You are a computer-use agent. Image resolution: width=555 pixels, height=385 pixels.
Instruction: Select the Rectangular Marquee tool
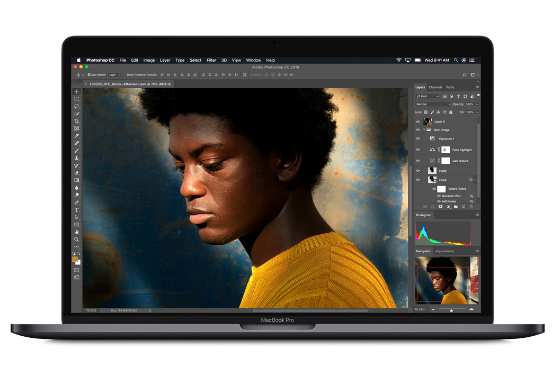[x=77, y=99]
